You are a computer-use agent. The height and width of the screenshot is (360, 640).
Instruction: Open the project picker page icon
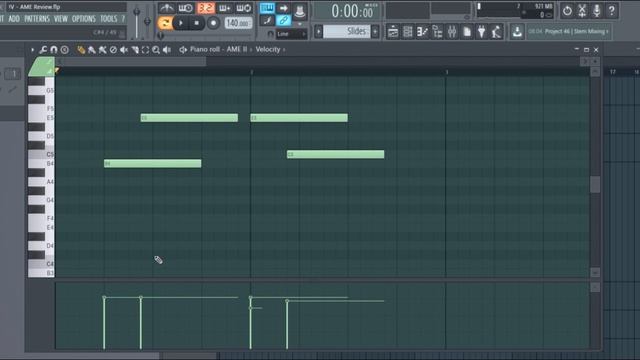point(467,32)
